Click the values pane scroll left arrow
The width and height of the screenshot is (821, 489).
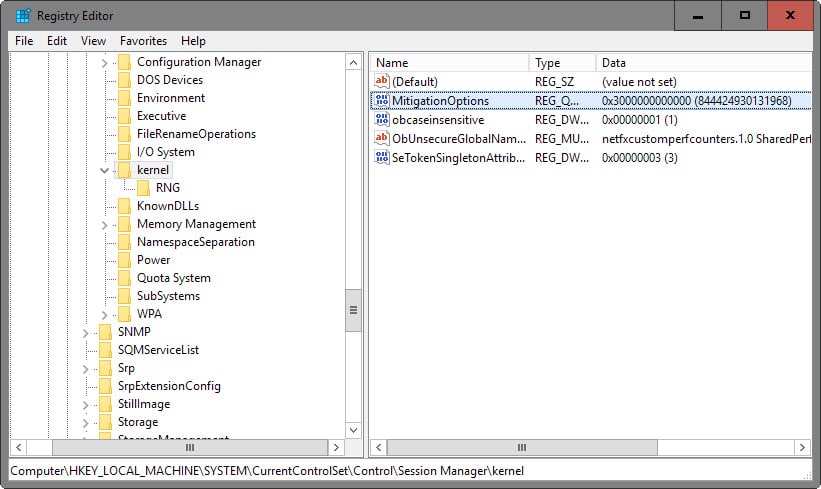point(379,448)
